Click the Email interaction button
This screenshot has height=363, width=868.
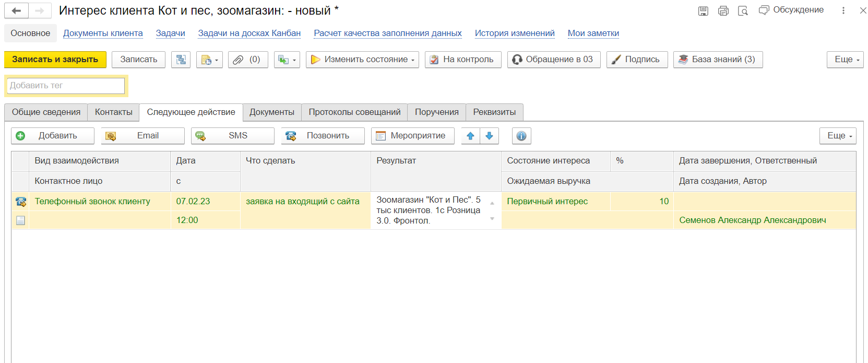coord(143,136)
